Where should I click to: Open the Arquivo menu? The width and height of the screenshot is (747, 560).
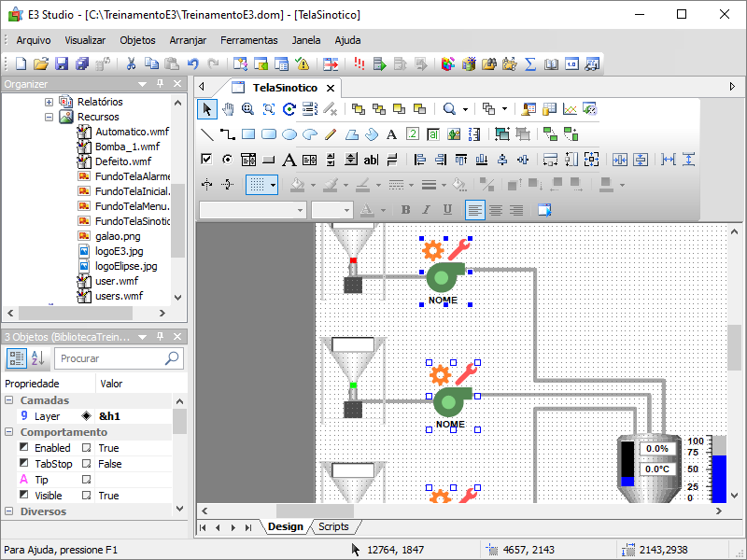click(34, 40)
